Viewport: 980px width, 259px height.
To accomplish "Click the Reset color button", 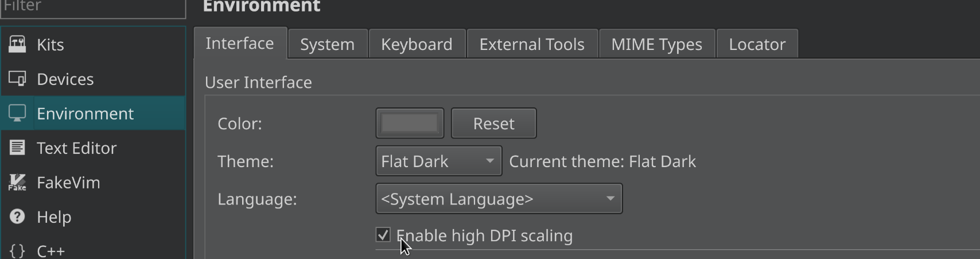I will pos(493,123).
